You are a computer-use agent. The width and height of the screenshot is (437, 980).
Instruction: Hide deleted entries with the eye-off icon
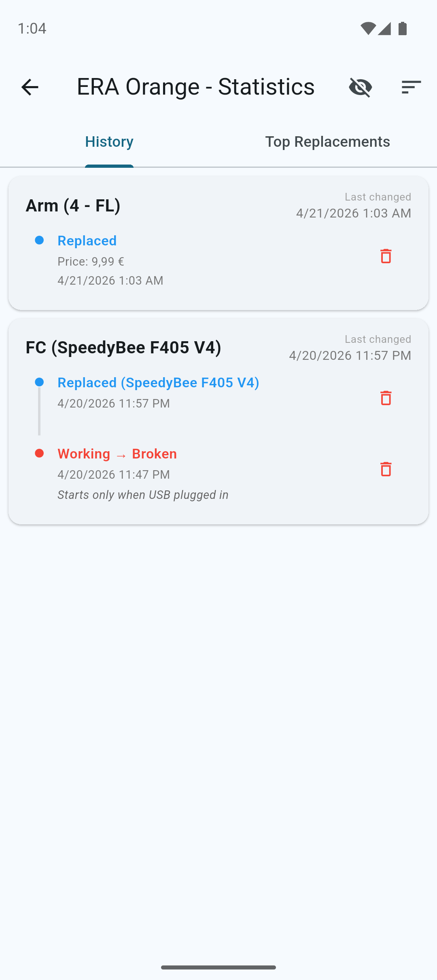360,87
